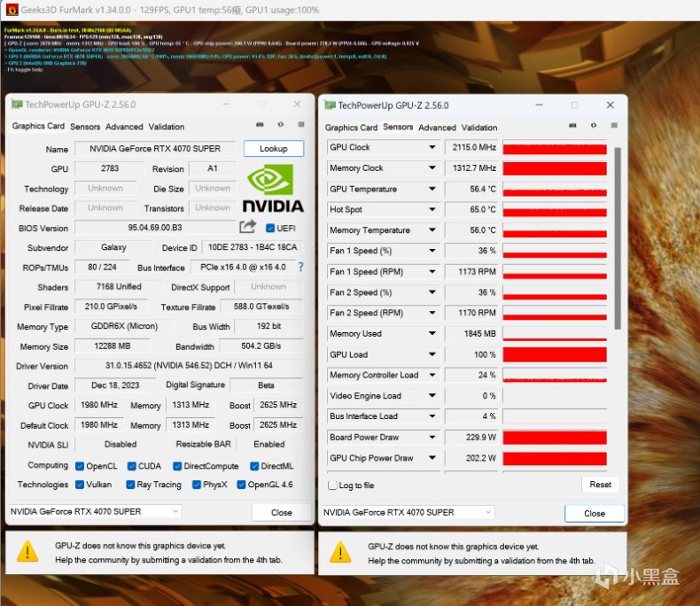Click the Bus Interface question mark
This screenshot has height=606, width=700.
(301, 267)
